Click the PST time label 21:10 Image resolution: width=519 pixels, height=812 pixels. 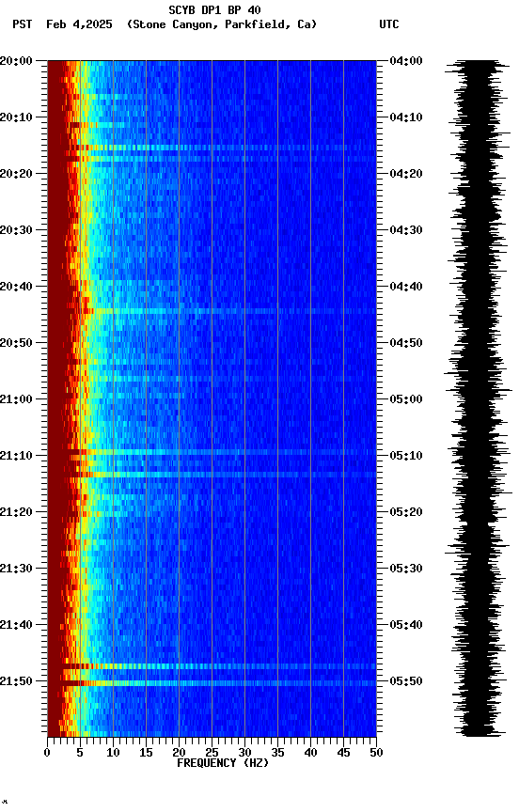16,456
